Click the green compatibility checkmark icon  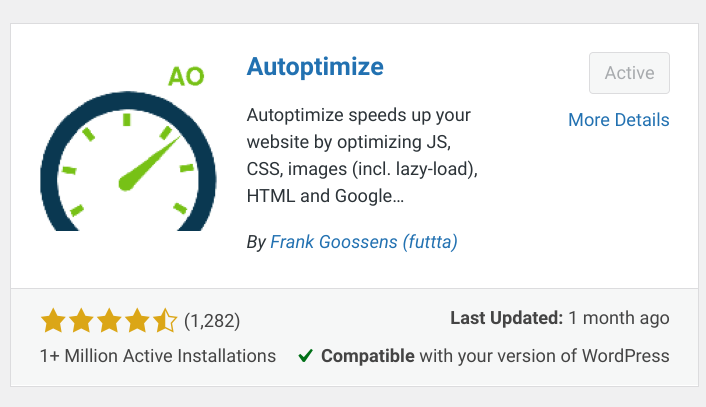pos(305,356)
